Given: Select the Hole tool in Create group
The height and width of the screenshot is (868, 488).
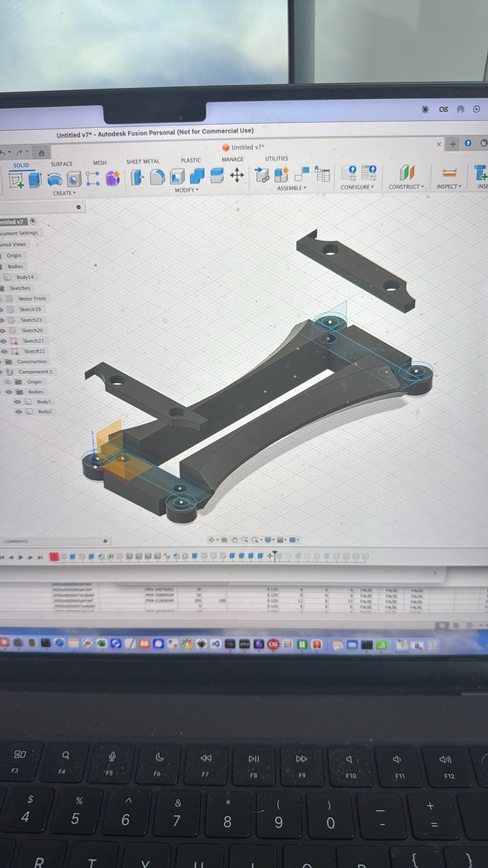Looking at the screenshot, I should coord(74,179).
